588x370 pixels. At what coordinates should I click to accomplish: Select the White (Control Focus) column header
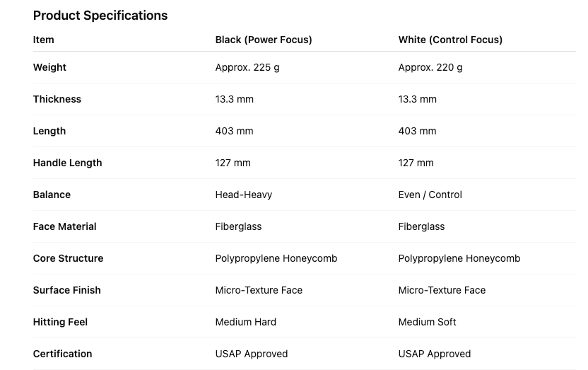(x=450, y=40)
